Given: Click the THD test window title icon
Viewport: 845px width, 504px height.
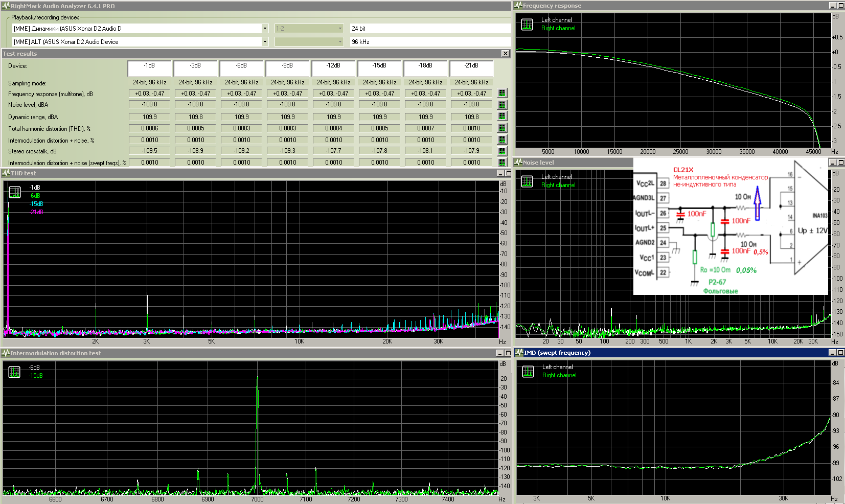Looking at the screenshot, I should pos(6,173).
